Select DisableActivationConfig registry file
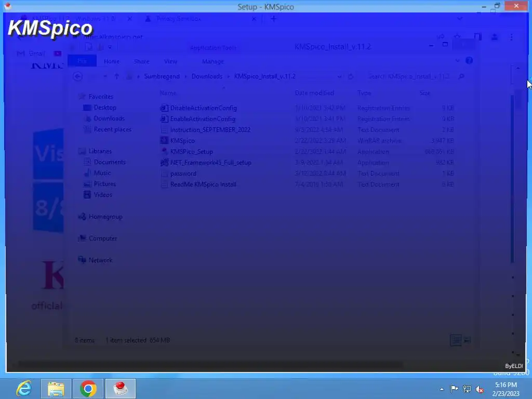Image resolution: width=532 pixels, height=399 pixels. [204, 108]
